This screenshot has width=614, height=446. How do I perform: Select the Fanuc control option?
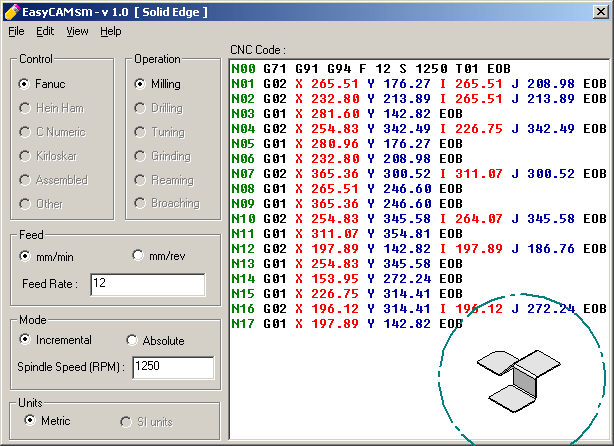[x=42, y=84]
